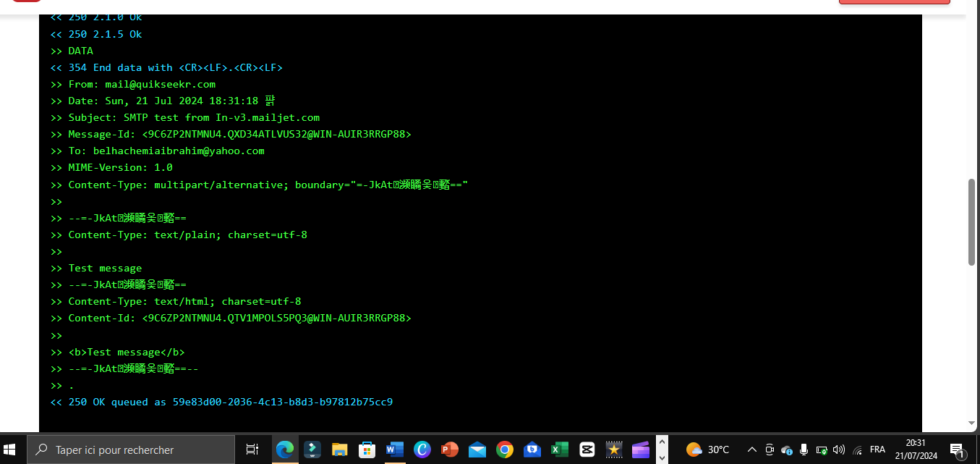Viewport: 980px width, 464px height.
Task: Switch to Microsoft Edge in taskbar
Action: tap(285, 450)
